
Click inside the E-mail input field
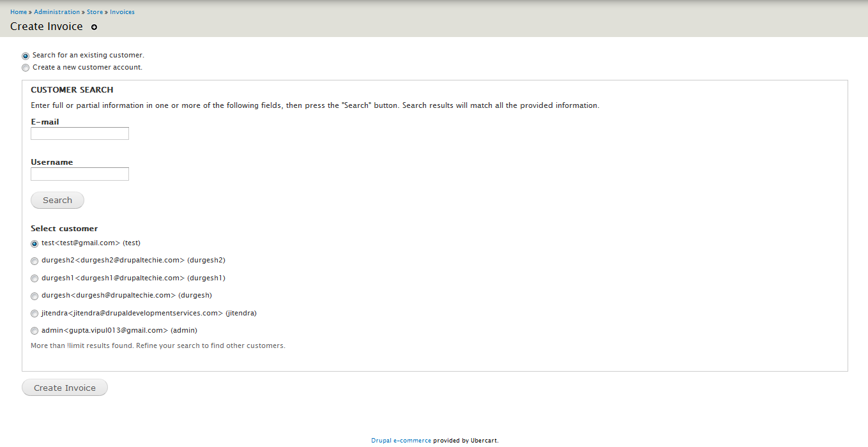point(79,133)
